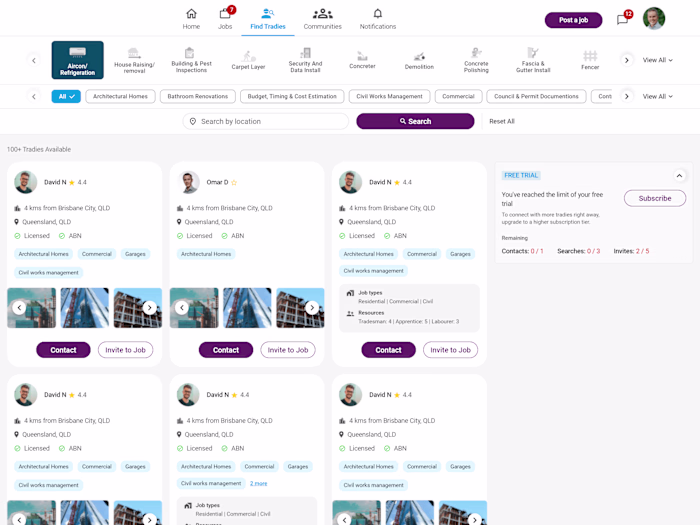This screenshot has height=525, width=700.
Task: Open middle crane photo on first David N card
Action: (85, 308)
